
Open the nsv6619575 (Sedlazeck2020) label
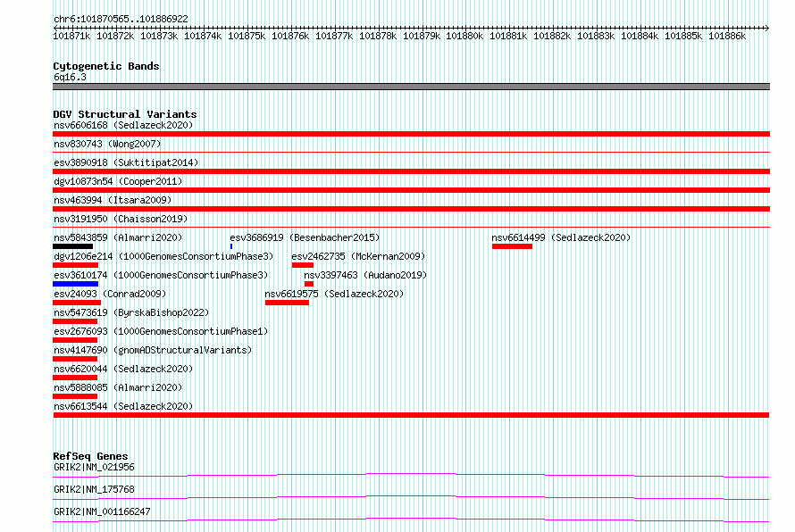tap(334, 294)
